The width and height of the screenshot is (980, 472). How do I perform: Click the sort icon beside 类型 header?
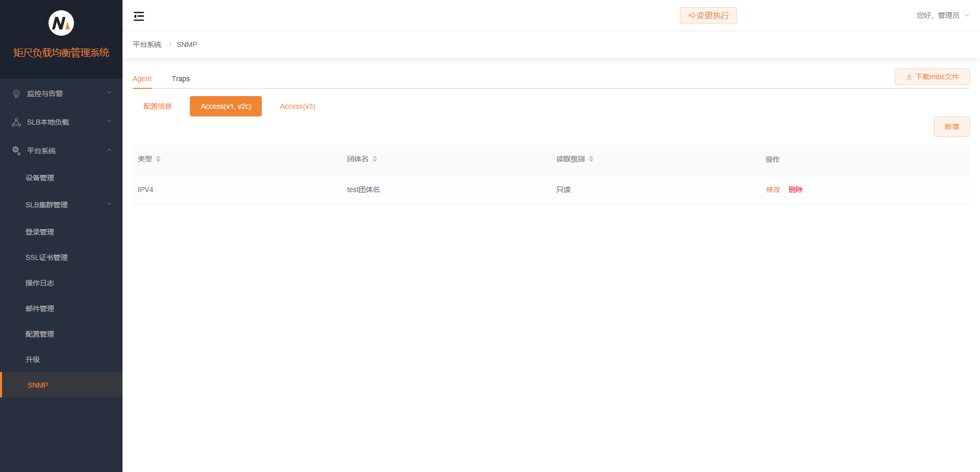[159, 159]
